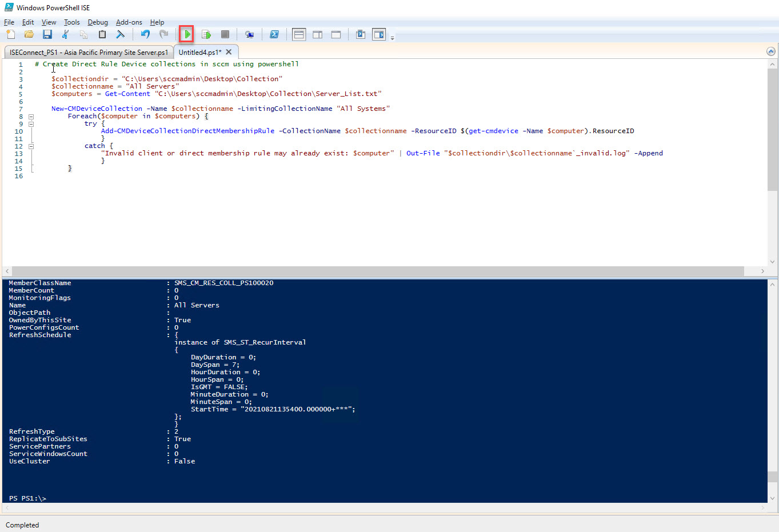Close the Untitled4.ps1 tab
Screen dimensions: 779x532
pyautogui.click(x=229, y=52)
